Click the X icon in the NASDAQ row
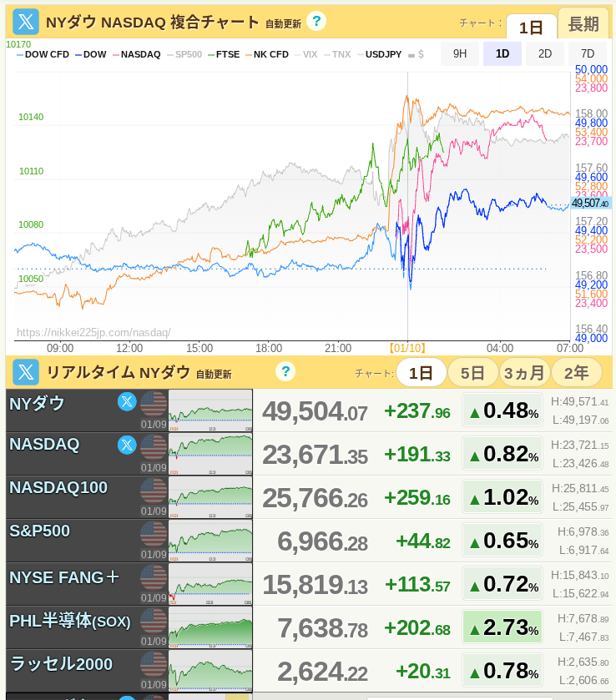The height and width of the screenshot is (700, 616). pos(127,444)
